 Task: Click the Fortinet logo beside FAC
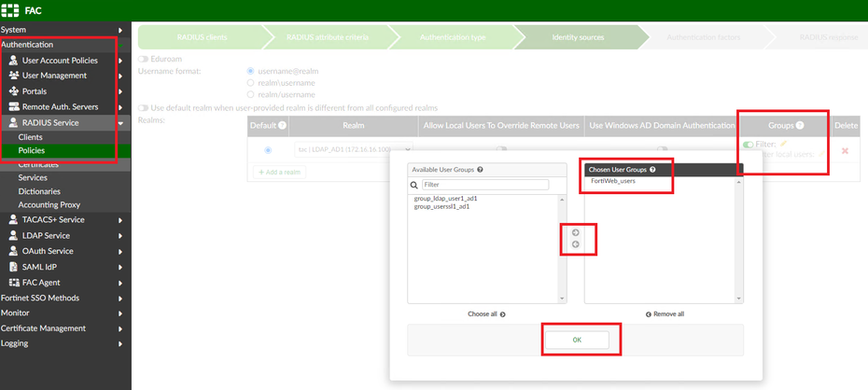[10, 10]
